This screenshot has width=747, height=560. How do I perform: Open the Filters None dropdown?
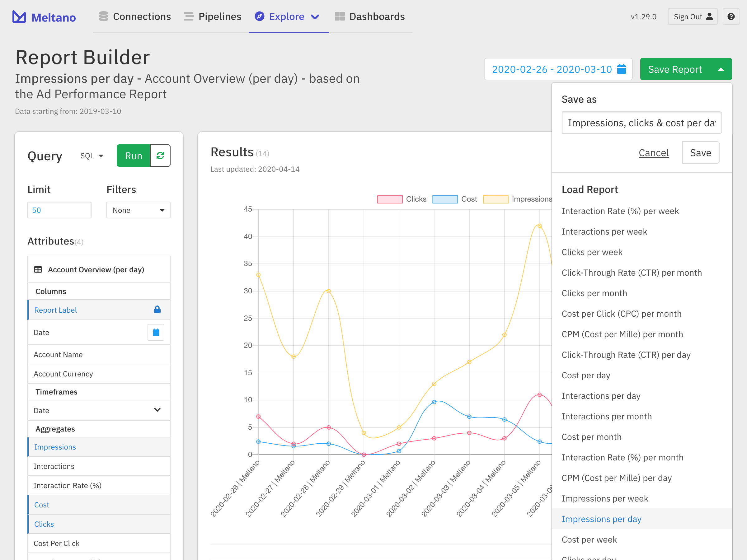[x=138, y=210]
